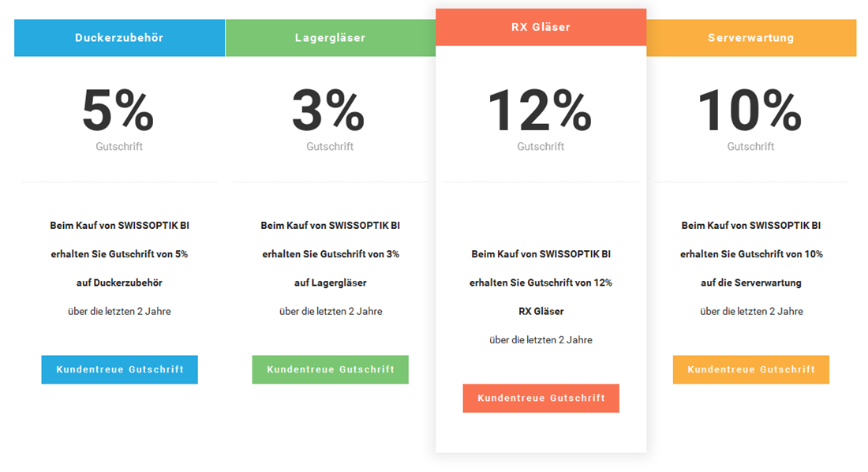Image resolution: width=868 pixels, height=472 pixels.
Task: Click the red Kundentreue Gutschrift button
Action: pos(541,399)
